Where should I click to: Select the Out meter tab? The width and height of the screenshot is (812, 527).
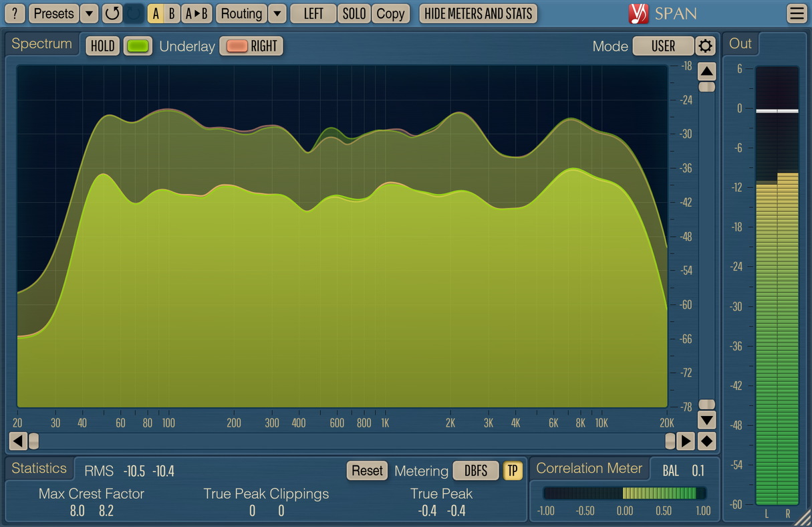(740, 44)
